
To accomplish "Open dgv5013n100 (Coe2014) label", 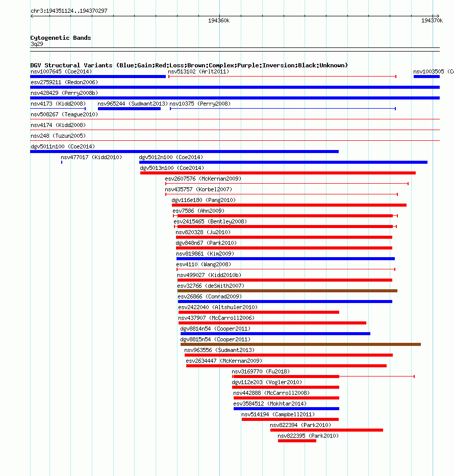I will (x=172, y=168).
